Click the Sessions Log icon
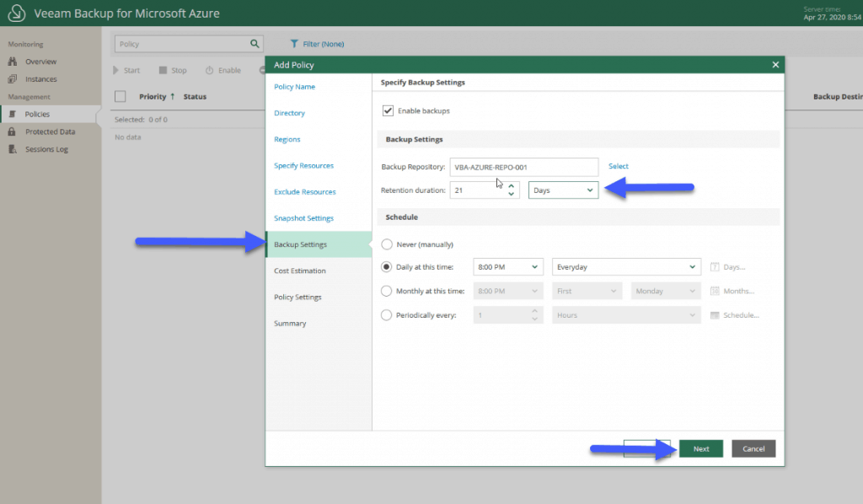This screenshot has height=504, width=863. point(12,149)
